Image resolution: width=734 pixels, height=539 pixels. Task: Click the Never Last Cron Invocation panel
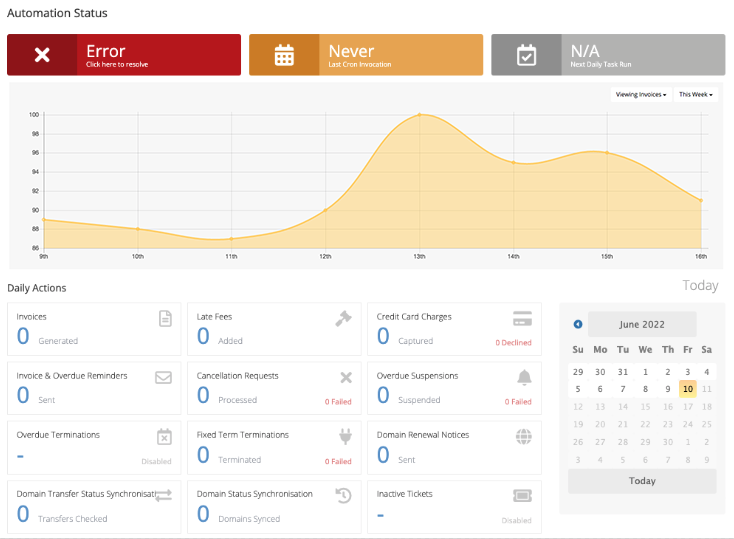pos(366,55)
